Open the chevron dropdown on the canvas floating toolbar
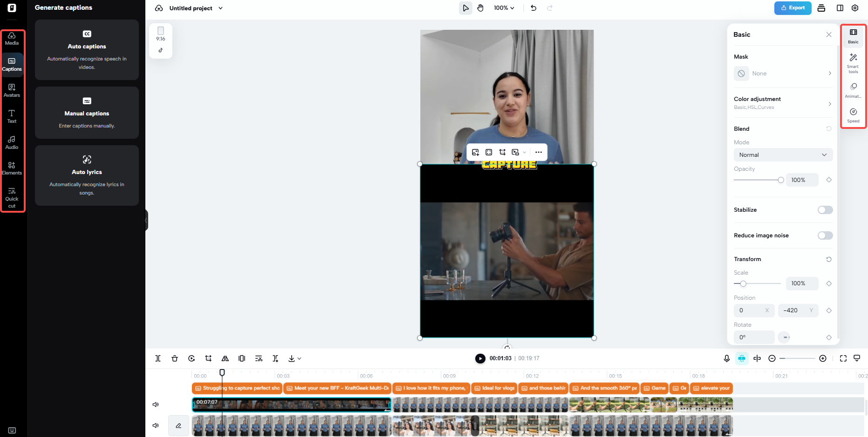The height and width of the screenshot is (437, 868). [525, 152]
